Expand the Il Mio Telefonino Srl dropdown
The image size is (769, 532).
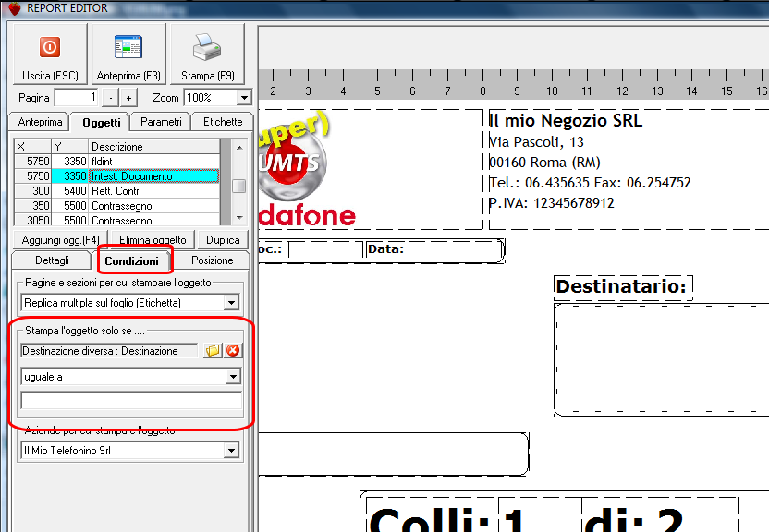231,450
